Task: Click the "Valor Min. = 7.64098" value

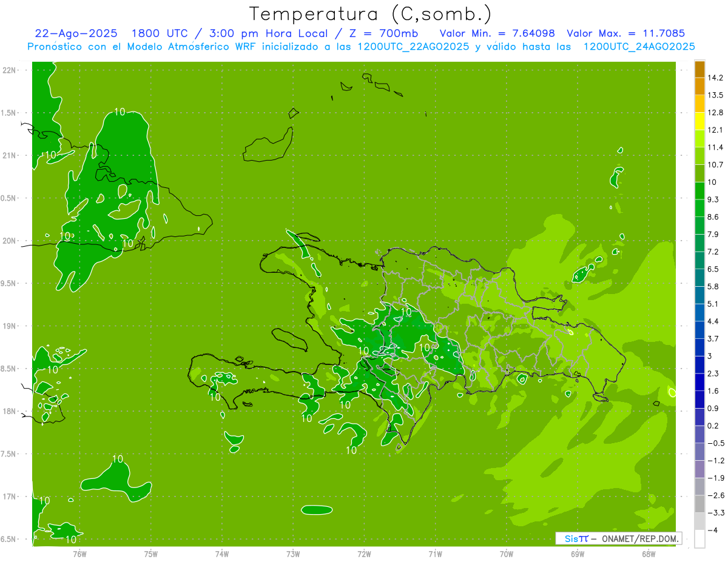Action: click(497, 33)
